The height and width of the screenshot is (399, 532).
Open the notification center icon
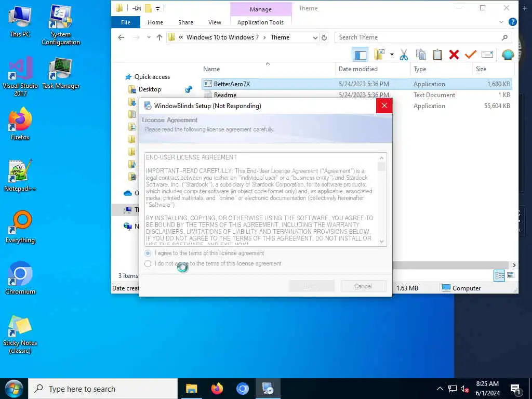(x=516, y=389)
